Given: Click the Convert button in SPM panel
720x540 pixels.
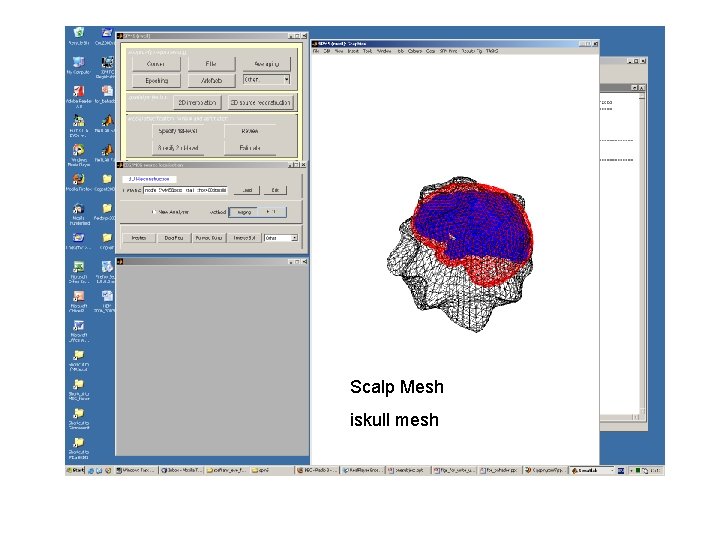Looking at the screenshot, I should click(x=156, y=64).
